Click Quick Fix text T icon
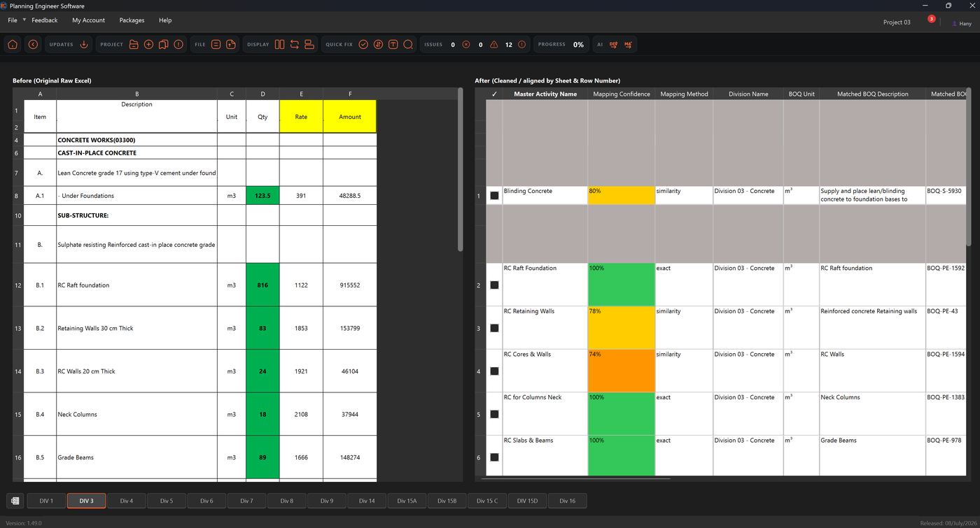Viewport: 980px width, 528px height. coord(393,44)
